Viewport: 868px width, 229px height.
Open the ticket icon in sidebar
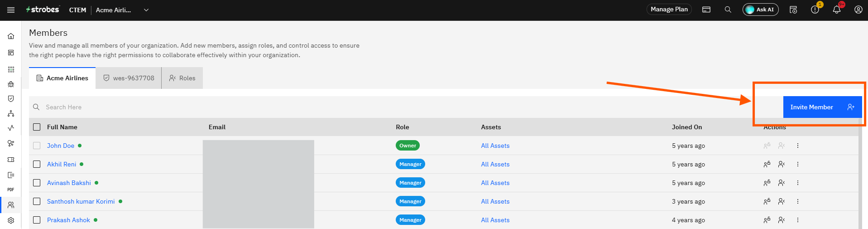coord(11,160)
